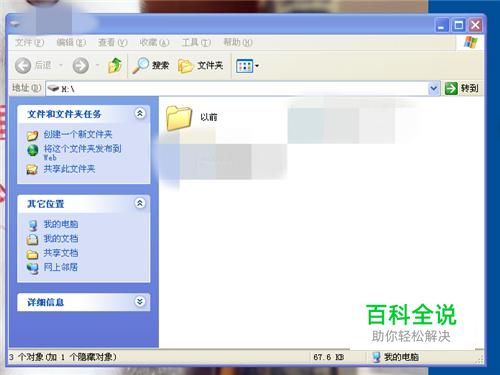Open 共享文档 from other places
Image resolution: width=500 pixels, height=375 pixels.
tap(61, 253)
